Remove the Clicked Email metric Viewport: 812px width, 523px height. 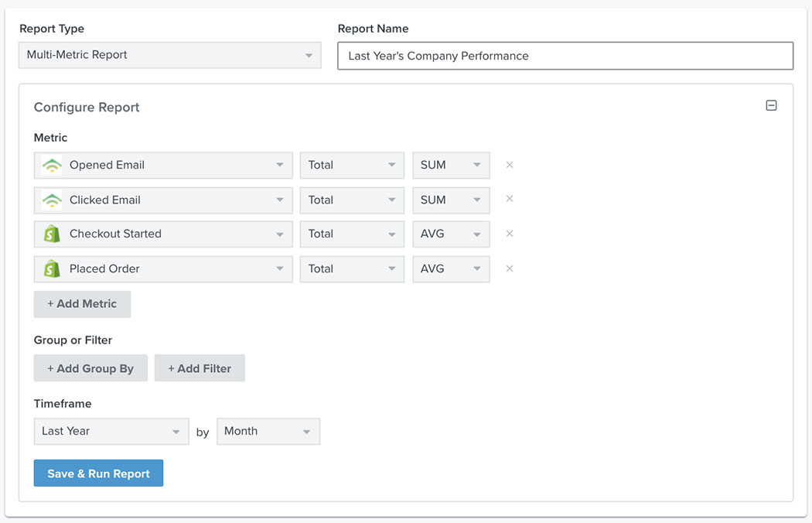pyautogui.click(x=509, y=200)
